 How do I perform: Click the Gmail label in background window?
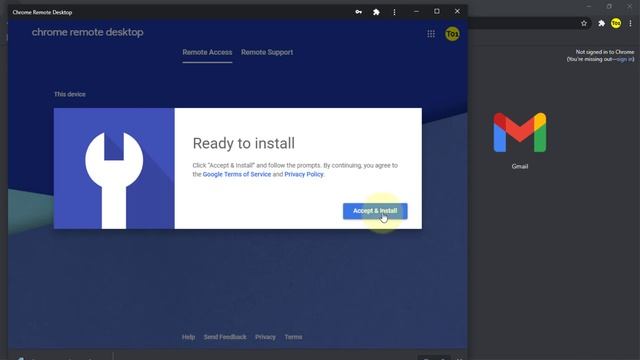tap(520, 167)
